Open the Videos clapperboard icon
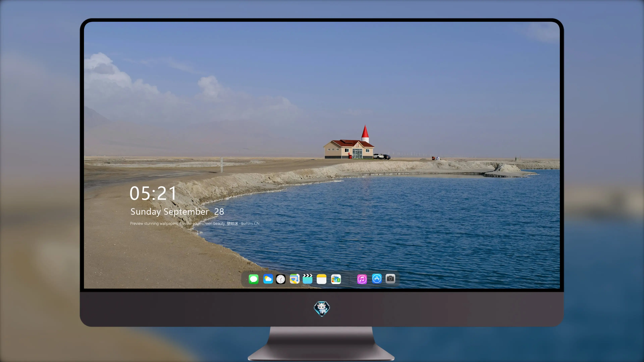Image resolution: width=644 pixels, height=362 pixels. coord(308,279)
